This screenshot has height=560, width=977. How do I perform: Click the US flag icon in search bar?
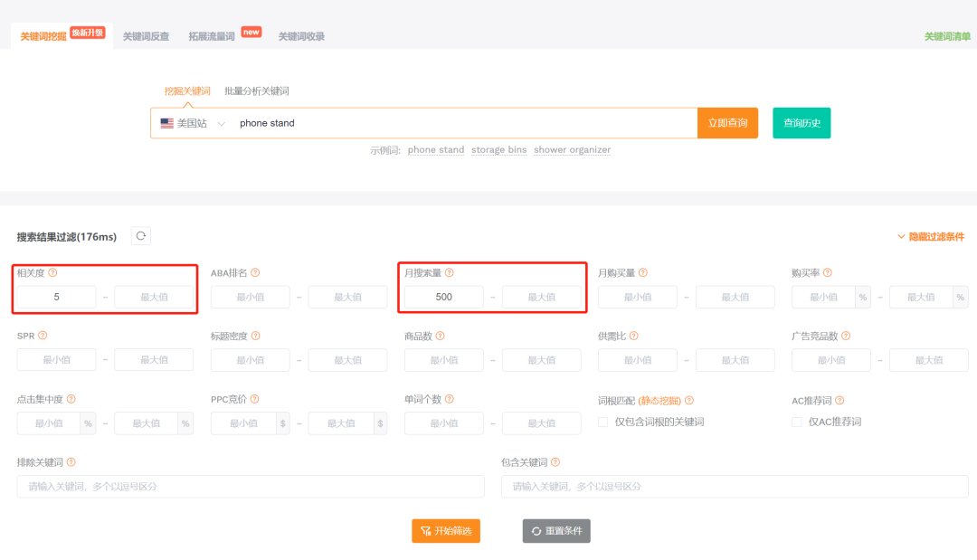166,122
